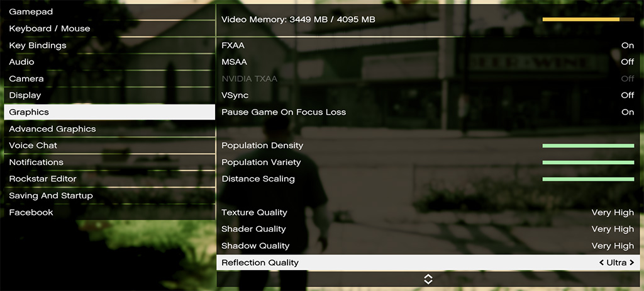The height and width of the screenshot is (291, 644).
Task: Adjust the Population Variety slider
Action: coord(588,163)
